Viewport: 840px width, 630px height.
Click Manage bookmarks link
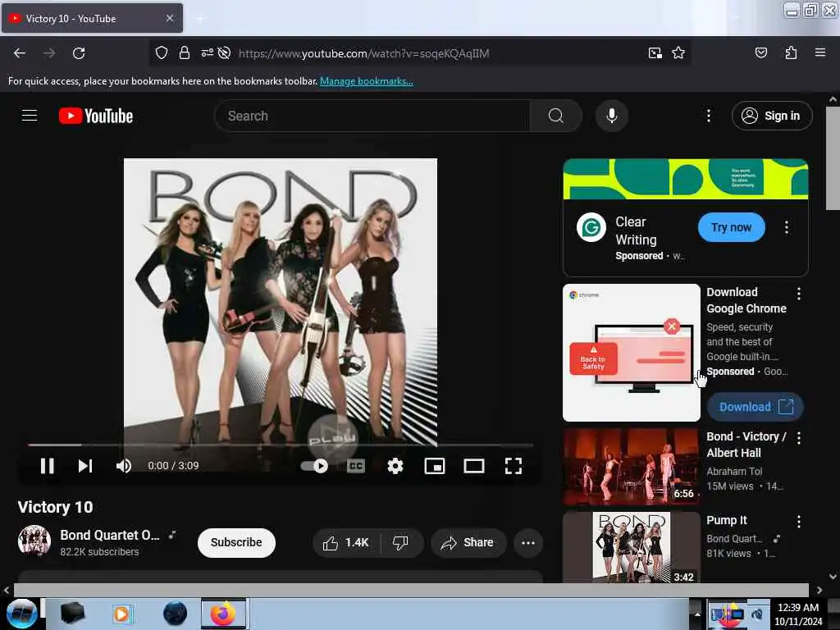pos(367,81)
